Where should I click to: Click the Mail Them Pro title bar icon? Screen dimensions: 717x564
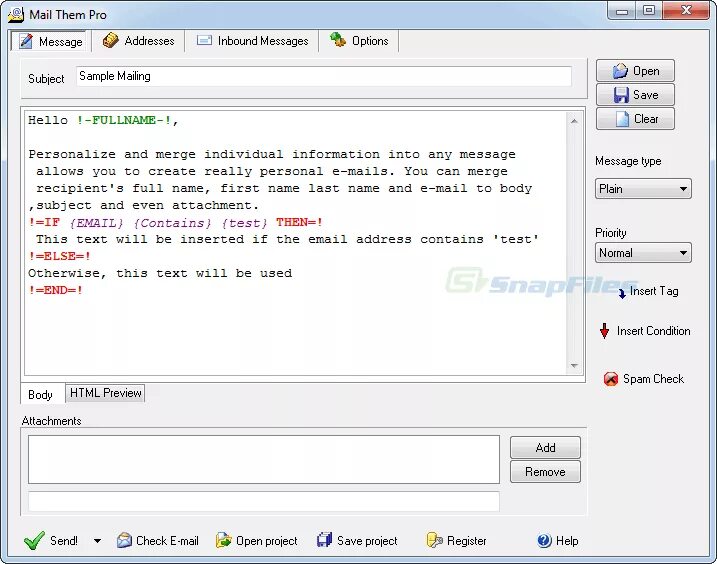point(16,14)
